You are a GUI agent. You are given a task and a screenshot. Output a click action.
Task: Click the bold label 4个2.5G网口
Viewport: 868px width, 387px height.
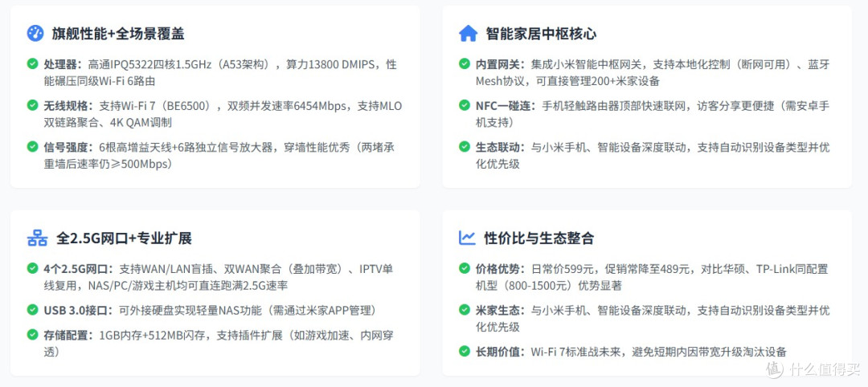click(78, 269)
